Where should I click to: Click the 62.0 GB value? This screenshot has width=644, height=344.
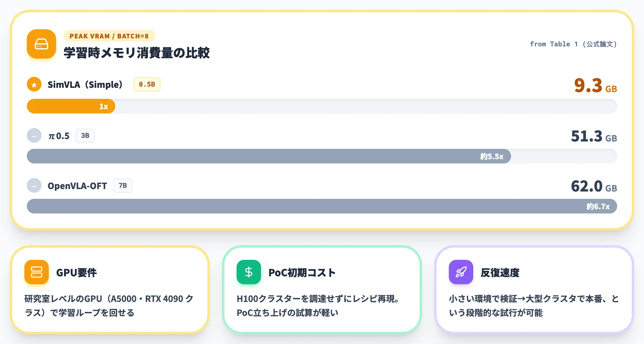click(x=594, y=186)
